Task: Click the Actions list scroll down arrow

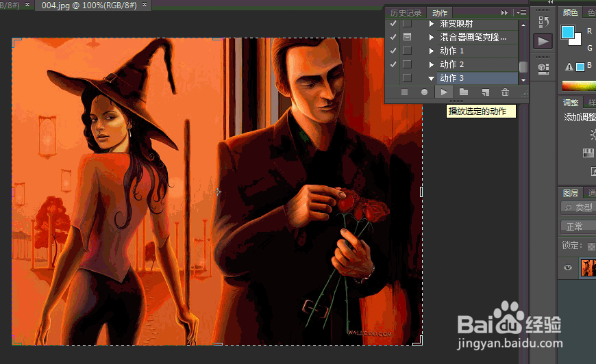Action: (x=523, y=80)
